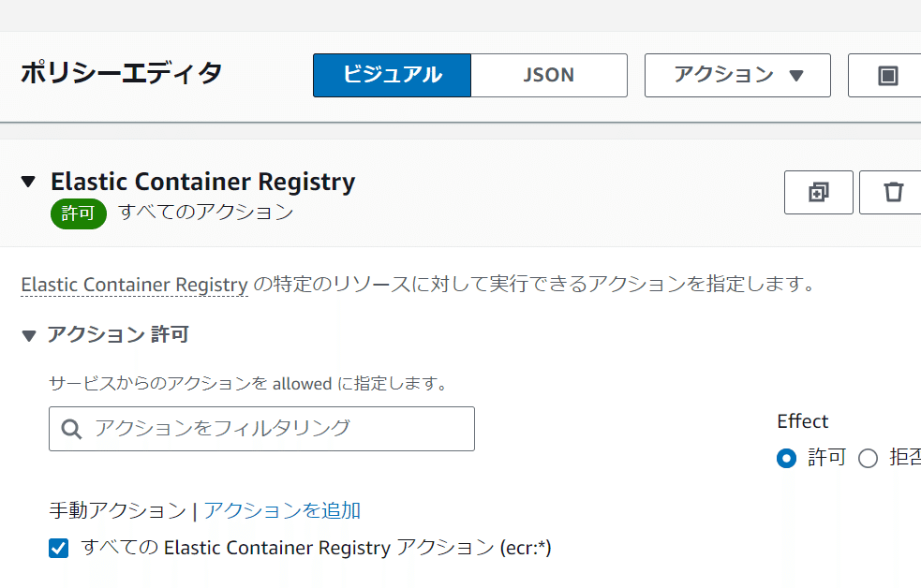
Task: Collapse the アクション 許可 section
Action: tap(29, 335)
